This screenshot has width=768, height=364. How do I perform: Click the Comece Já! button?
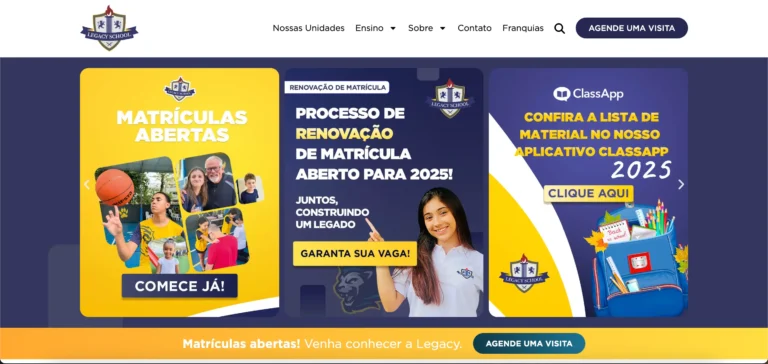180,286
